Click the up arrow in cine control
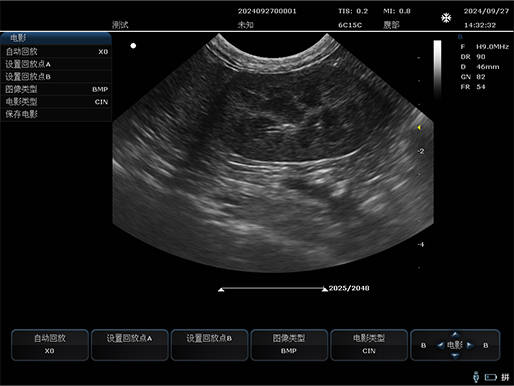The height and width of the screenshot is (386, 514). (455, 334)
